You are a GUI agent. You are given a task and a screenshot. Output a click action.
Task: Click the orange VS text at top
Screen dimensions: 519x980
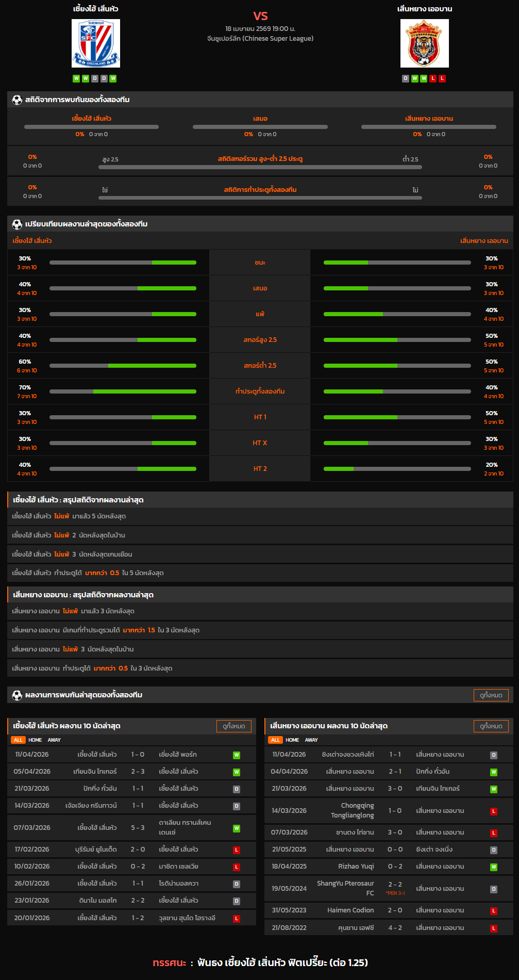point(260,16)
